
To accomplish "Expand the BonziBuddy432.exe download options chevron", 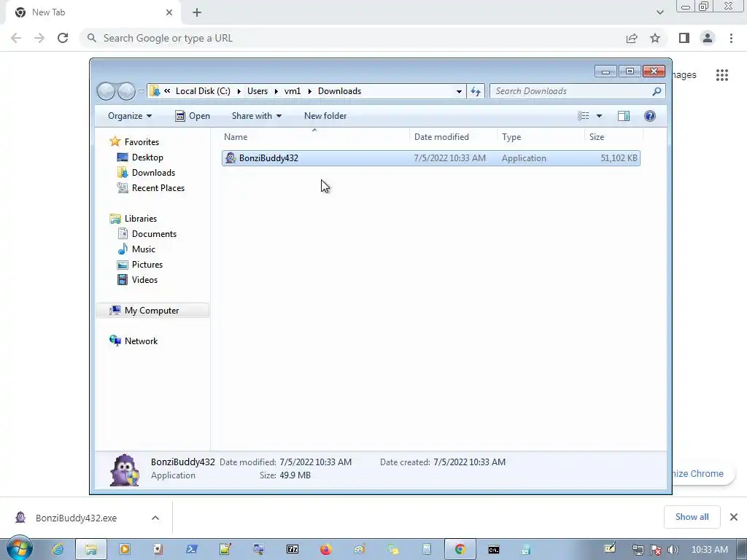I will pyautogui.click(x=155, y=518).
